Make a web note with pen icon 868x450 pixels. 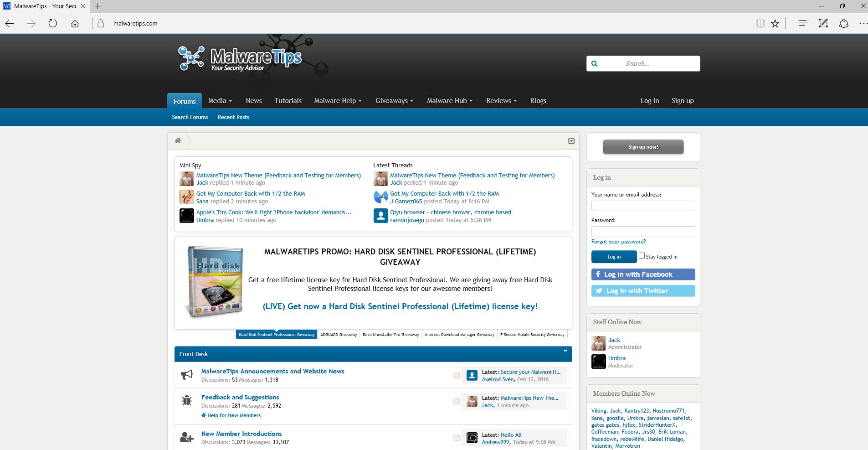pos(823,23)
